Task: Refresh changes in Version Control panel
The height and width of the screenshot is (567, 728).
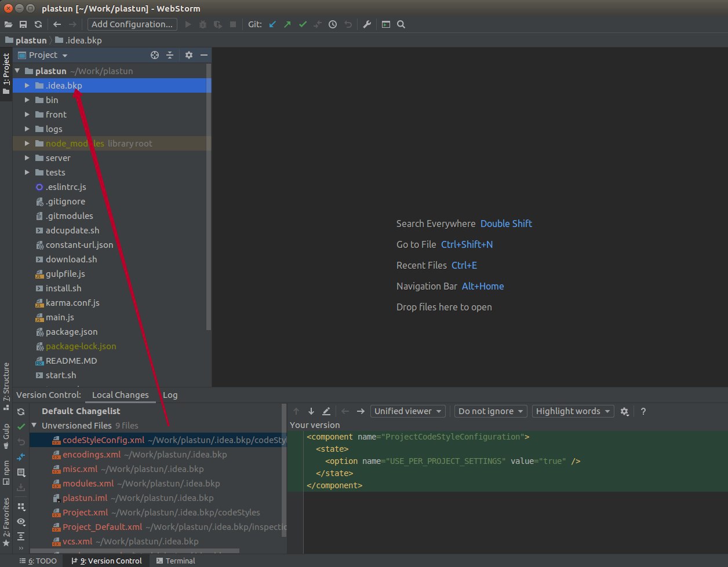Action: (x=21, y=412)
